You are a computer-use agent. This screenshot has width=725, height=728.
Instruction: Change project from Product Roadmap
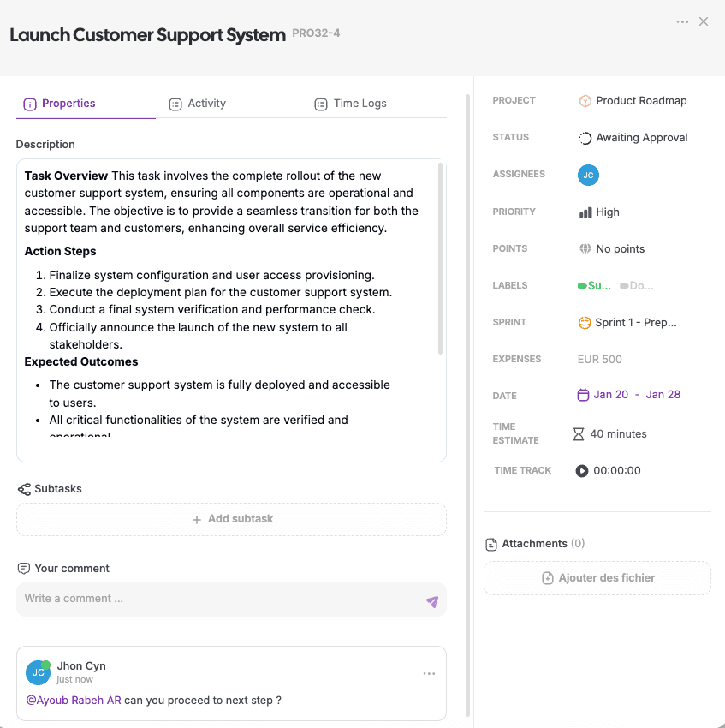[x=641, y=101]
